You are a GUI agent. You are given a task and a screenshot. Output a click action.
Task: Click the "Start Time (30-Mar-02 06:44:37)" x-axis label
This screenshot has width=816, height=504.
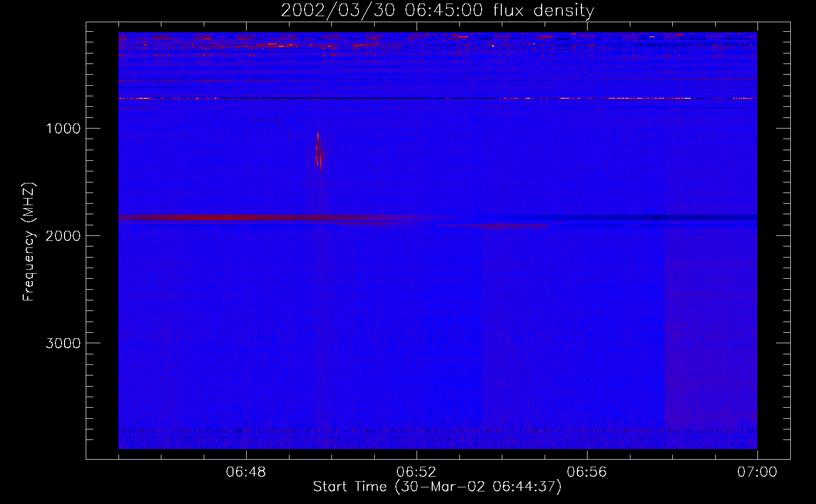click(x=437, y=487)
